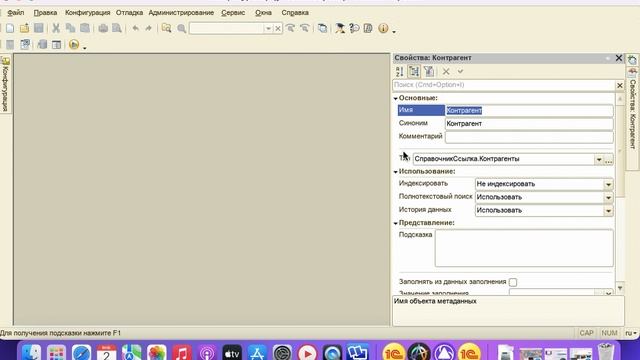Screen dimensions: 640x360
Task: Click the ellipsis button beside Тип field
Action: 609,159
